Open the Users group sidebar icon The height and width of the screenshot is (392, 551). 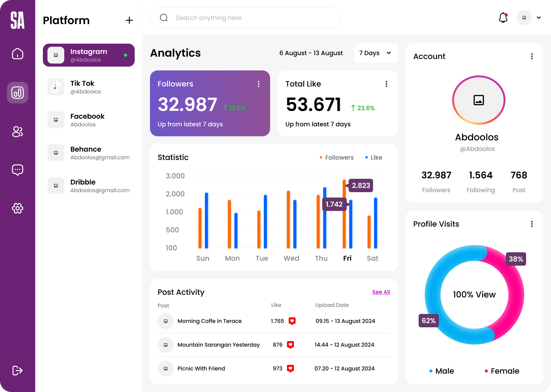point(18,132)
